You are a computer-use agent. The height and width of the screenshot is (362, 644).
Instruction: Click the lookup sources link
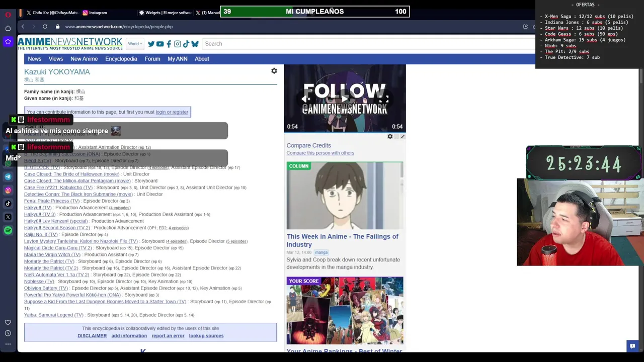pyautogui.click(x=206, y=336)
